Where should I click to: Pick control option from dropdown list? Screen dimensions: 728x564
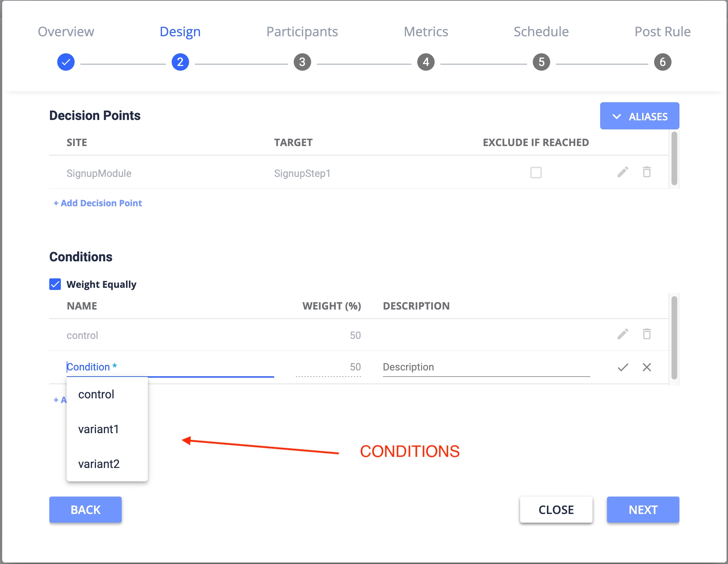[x=96, y=394]
